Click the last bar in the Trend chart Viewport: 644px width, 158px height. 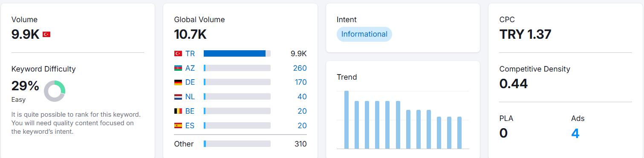click(x=459, y=133)
